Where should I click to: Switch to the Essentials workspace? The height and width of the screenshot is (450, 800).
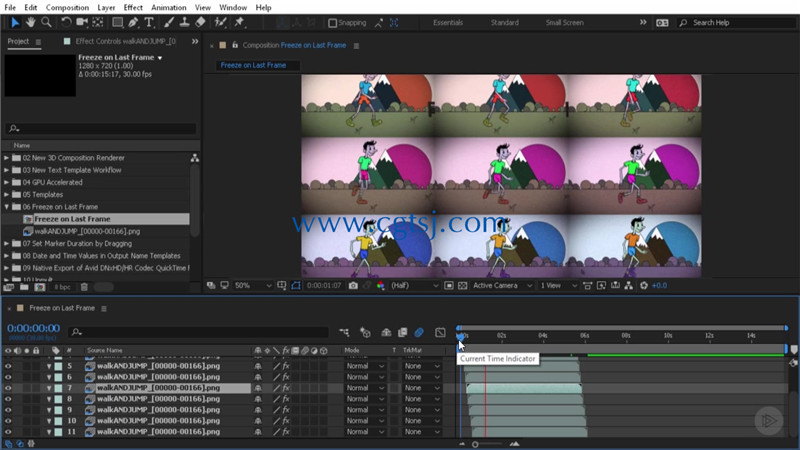coord(448,23)
